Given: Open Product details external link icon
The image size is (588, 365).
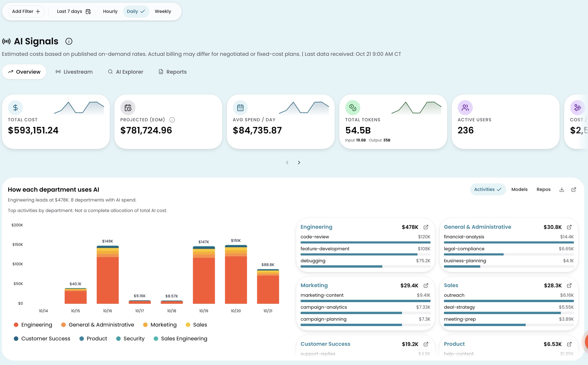Looking at the screenshot, I should [569, 344].
